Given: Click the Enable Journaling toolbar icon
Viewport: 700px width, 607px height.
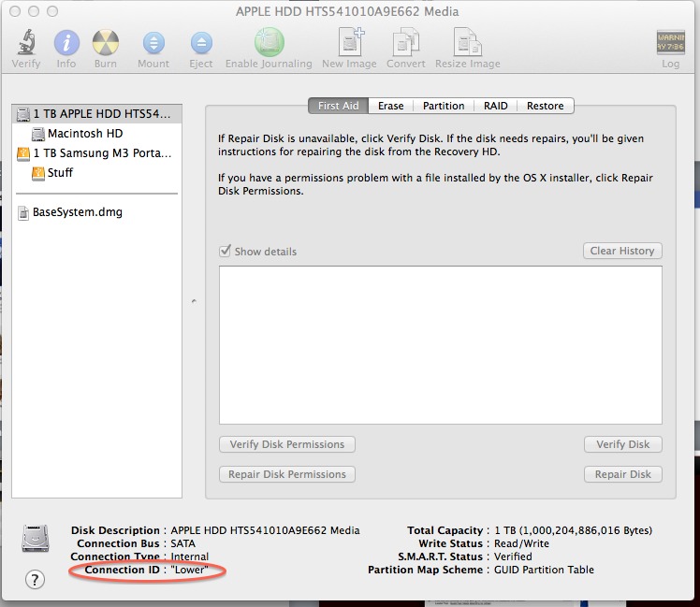Looking at the screenshot, I should tap(270, 42).
